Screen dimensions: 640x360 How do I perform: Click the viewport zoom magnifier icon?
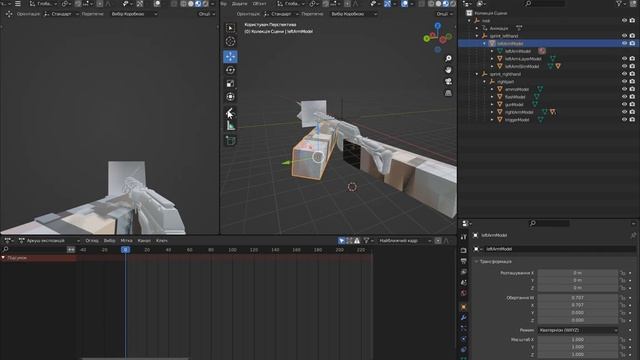(x=448, y=59)
